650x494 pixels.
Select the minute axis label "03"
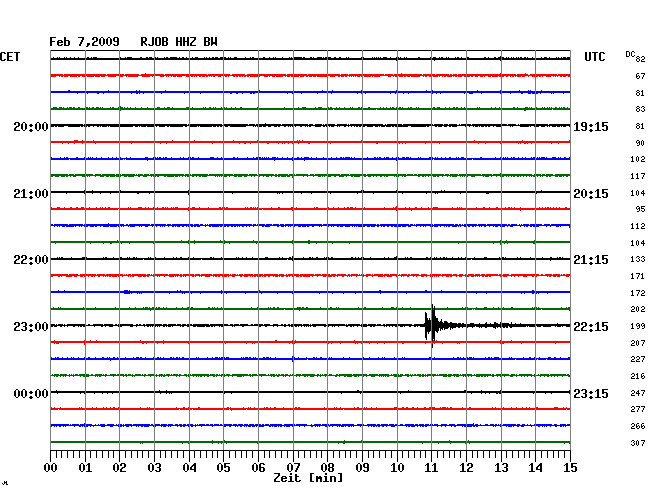click(x=154, y=468)
